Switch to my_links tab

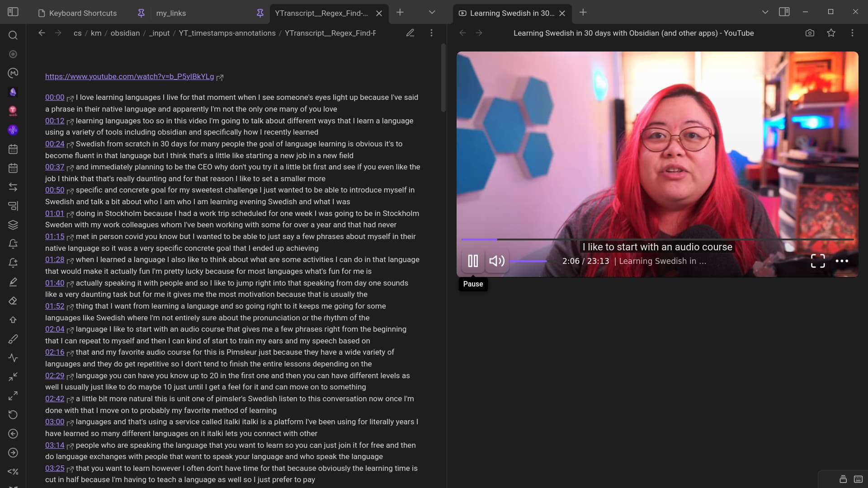[171, 13]
